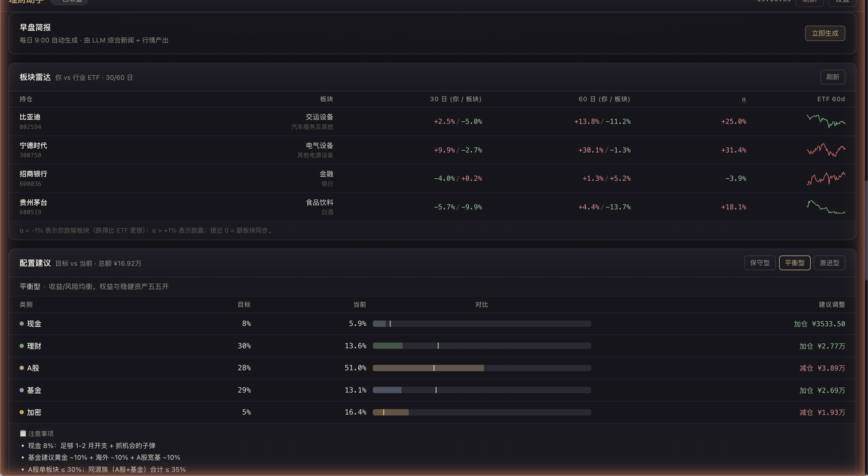Click the 现金 comparison progress bar
This screenshot has width=868, height=476.
tap(482, 324)
